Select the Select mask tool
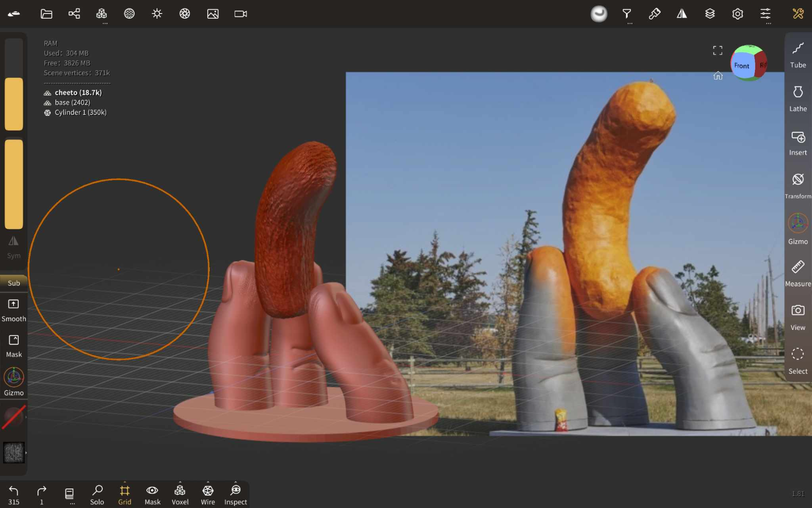812x508 pixels. [x=798, y=361]
